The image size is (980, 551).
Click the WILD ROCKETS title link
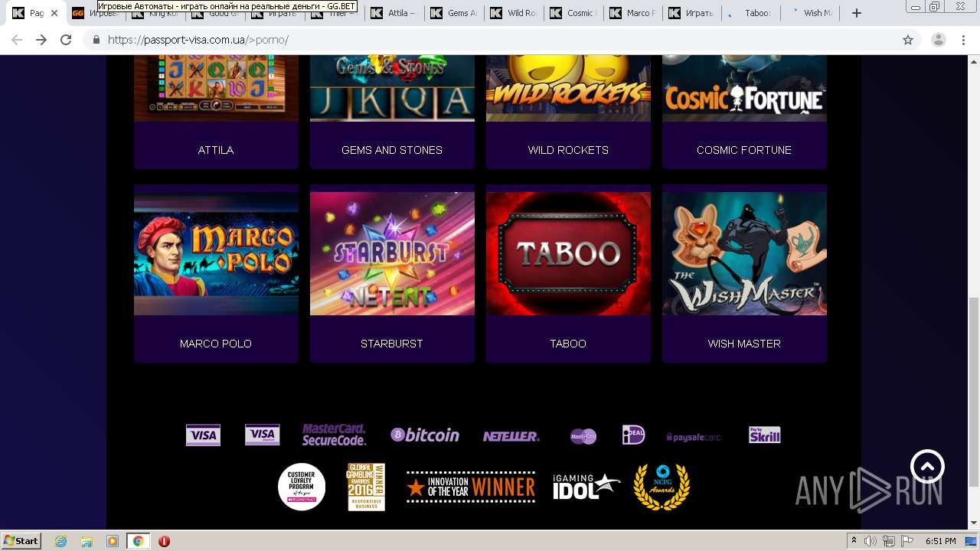[568, 150]
